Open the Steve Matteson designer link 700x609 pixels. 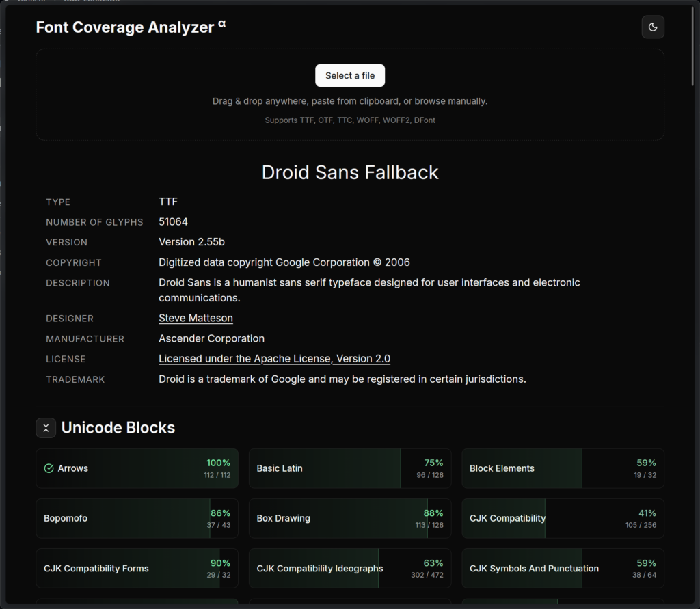pyautogui.click(x=196, y=319)
